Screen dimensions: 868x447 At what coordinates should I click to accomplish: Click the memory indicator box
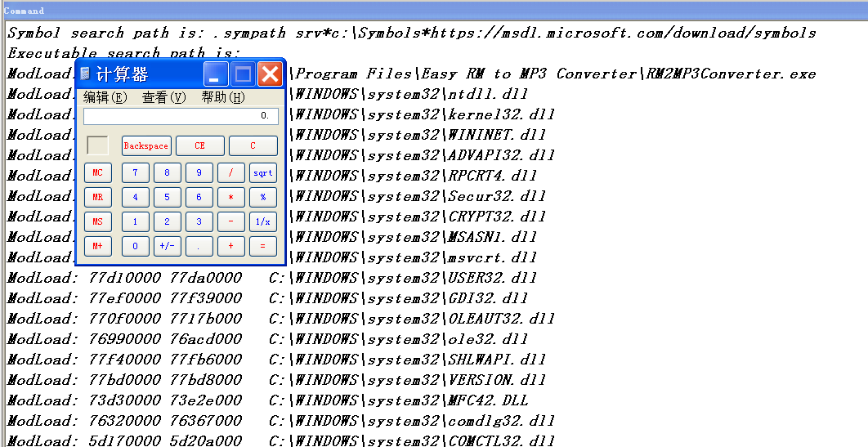click(98, 145)
